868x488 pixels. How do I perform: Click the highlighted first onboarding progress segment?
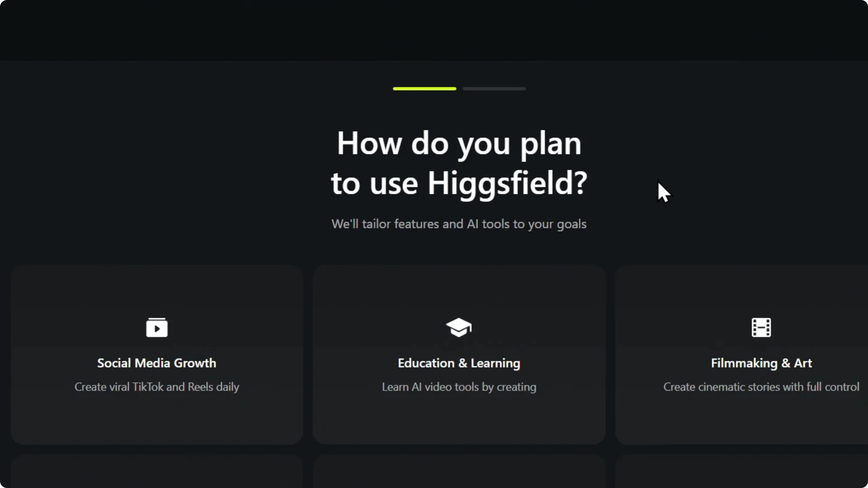[x=424, y=89]
